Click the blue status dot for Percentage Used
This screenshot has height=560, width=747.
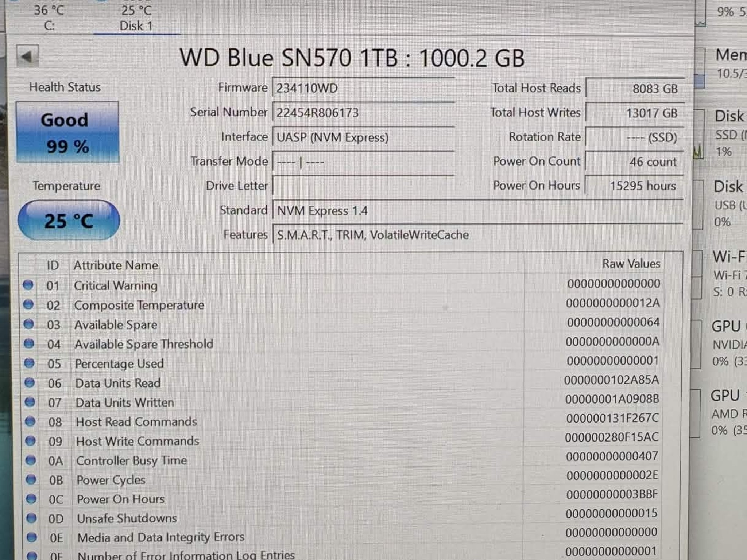[29, 363]
